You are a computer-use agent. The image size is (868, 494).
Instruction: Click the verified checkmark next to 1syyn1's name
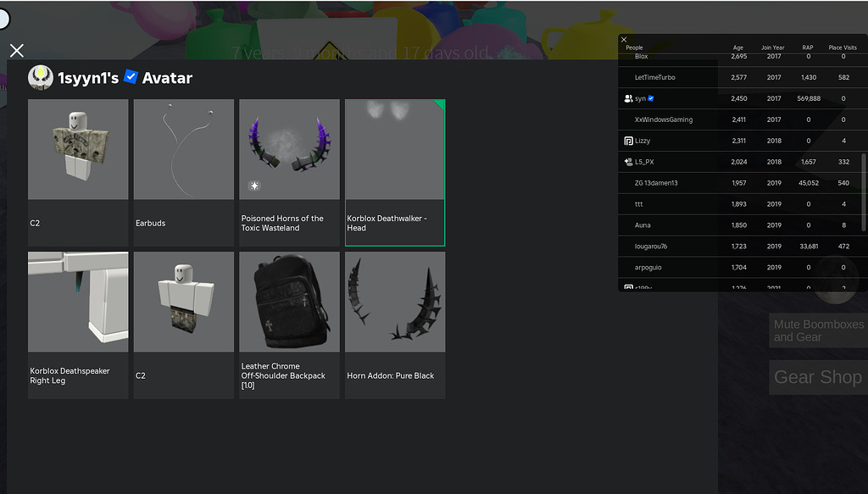pos(131,76)
